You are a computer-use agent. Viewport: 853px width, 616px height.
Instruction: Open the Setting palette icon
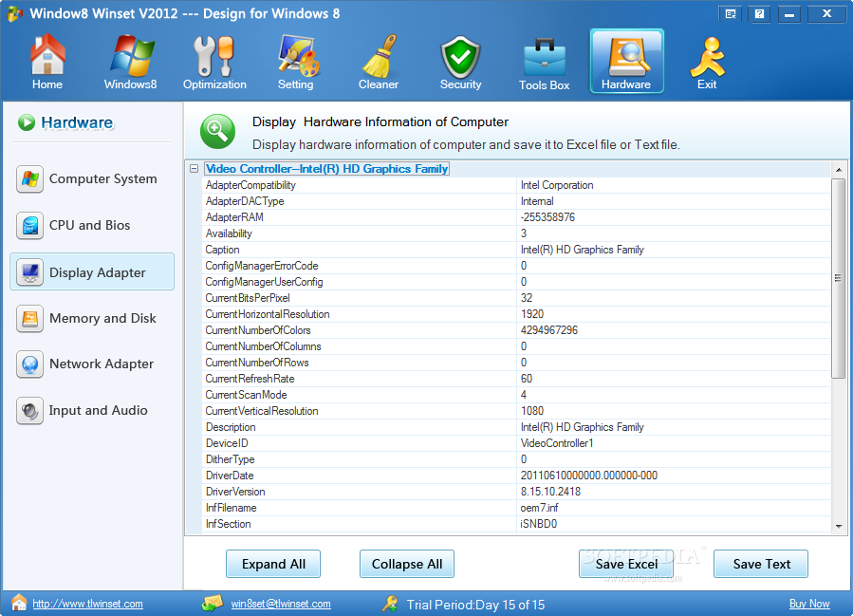tap(298, 55)
